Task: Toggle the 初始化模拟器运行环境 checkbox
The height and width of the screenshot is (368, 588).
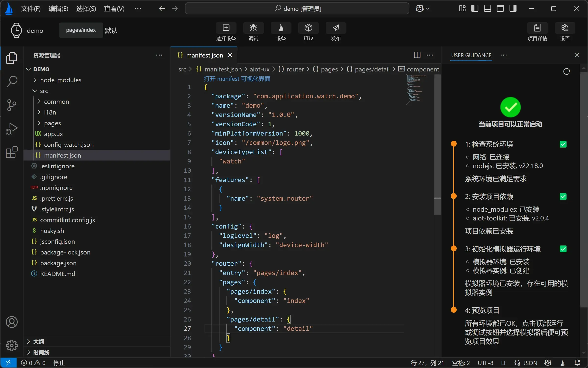Action: (x=563, y=249)
